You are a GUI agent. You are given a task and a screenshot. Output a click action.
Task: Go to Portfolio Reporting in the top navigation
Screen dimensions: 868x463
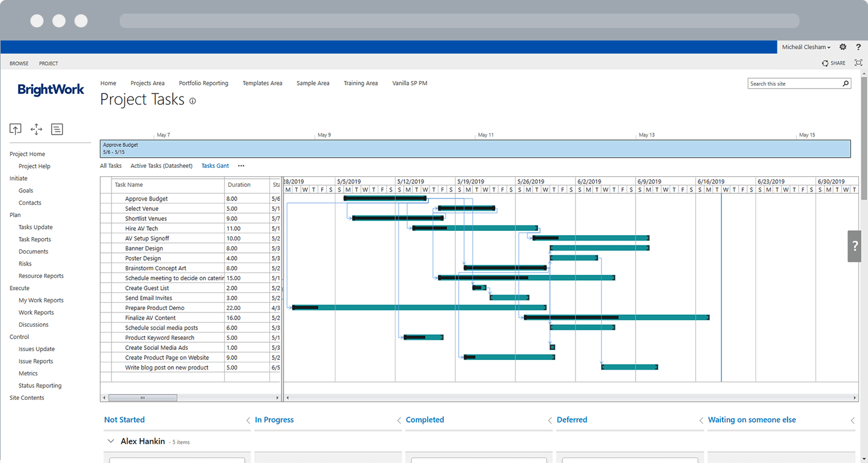coord(203,83)
